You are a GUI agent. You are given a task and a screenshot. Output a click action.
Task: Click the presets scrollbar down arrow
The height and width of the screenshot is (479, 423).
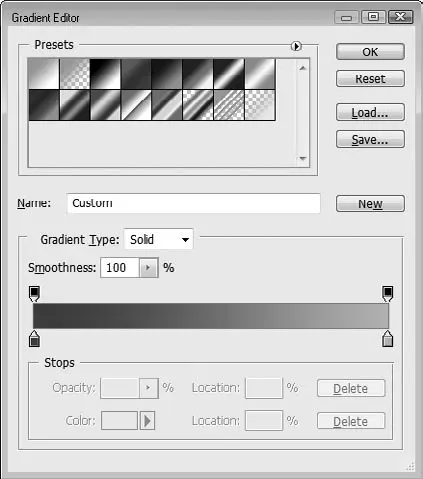point(303,159)
